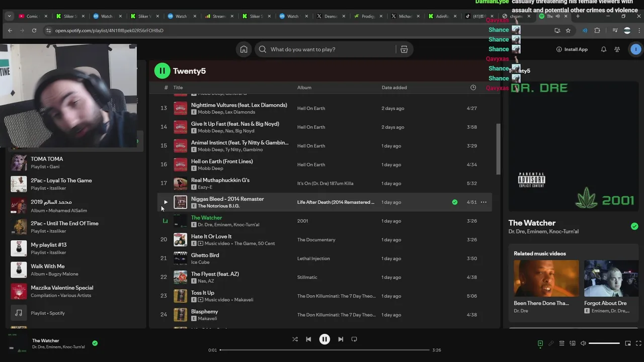
Task: Open Lethal Injection album link
Action: 313,258
